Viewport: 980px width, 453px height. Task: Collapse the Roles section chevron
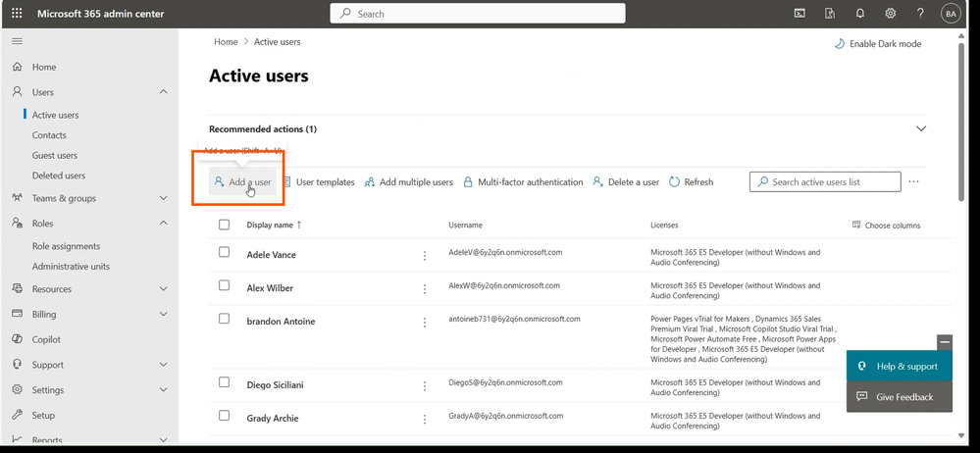click(164, 223)
